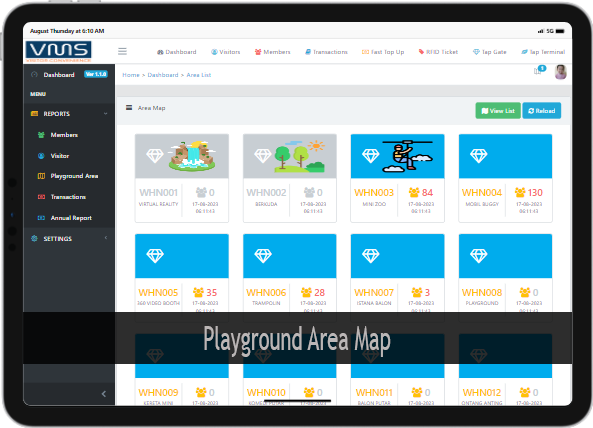The image size is (593, 428).
Task: Click the Reload button
Action: 542,111
